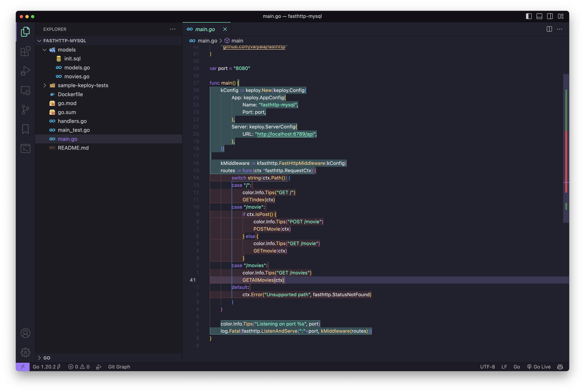Click the main symbol in the breadcrumb
The height and width of the screenshot is (392, 585).
237,41
